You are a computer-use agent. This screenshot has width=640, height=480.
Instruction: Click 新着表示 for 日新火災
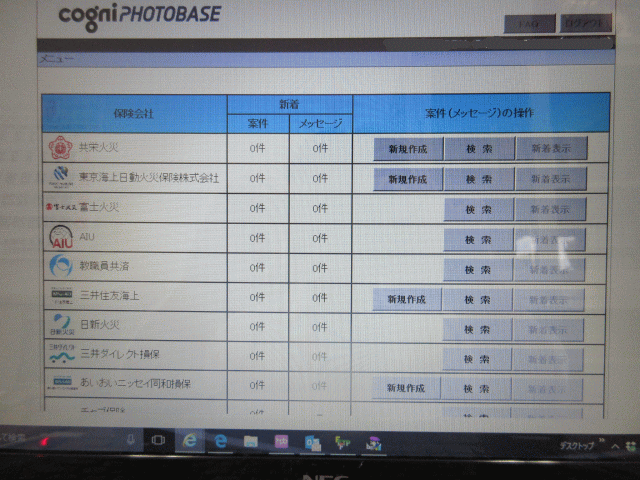pyautogui.click(x=548, y=330)
